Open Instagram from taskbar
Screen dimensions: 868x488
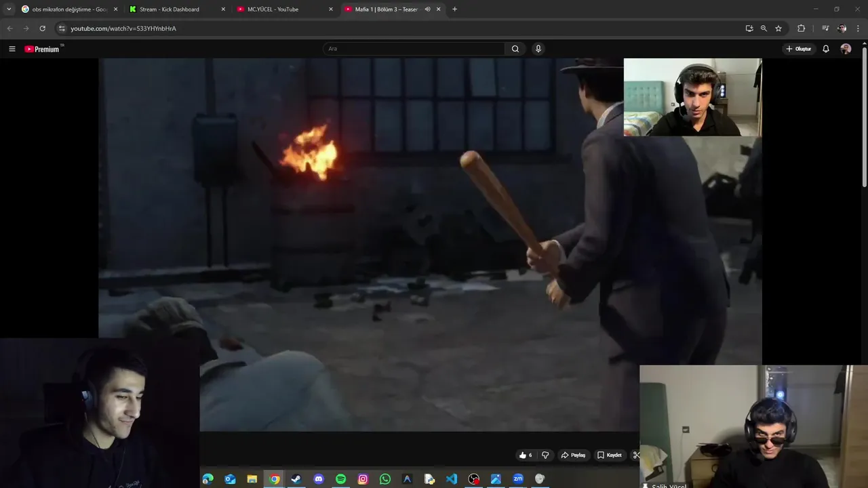pyautogui.click(x=363, y=479)
